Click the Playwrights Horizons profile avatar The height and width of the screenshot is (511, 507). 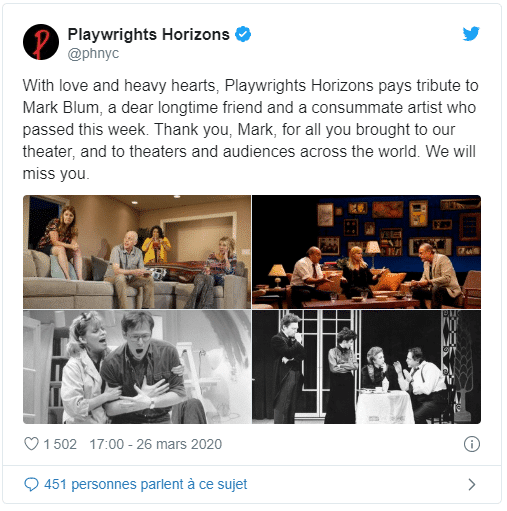[x=41, y=42]
